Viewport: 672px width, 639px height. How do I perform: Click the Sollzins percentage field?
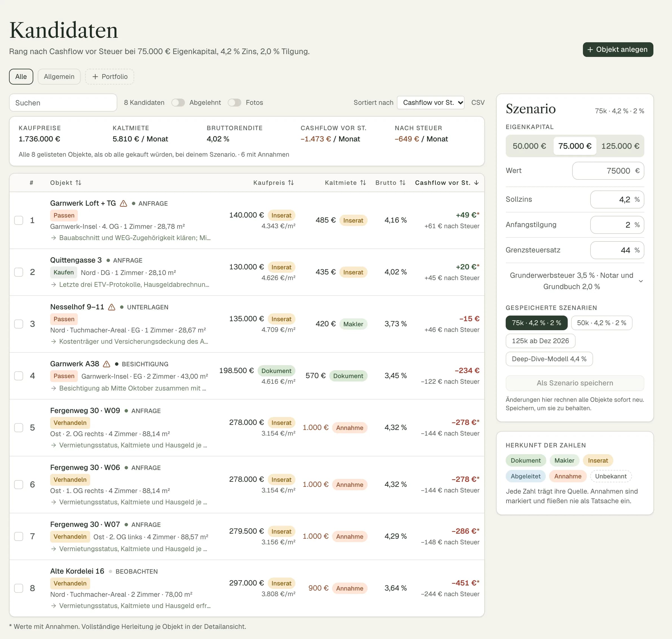point(617,199)
